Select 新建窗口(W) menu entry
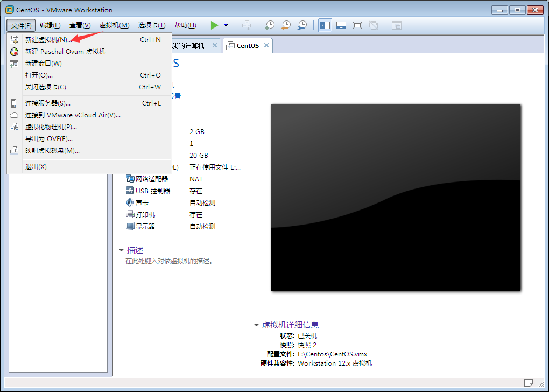Viewport: 549px width, 392px height. click(89, 64)
